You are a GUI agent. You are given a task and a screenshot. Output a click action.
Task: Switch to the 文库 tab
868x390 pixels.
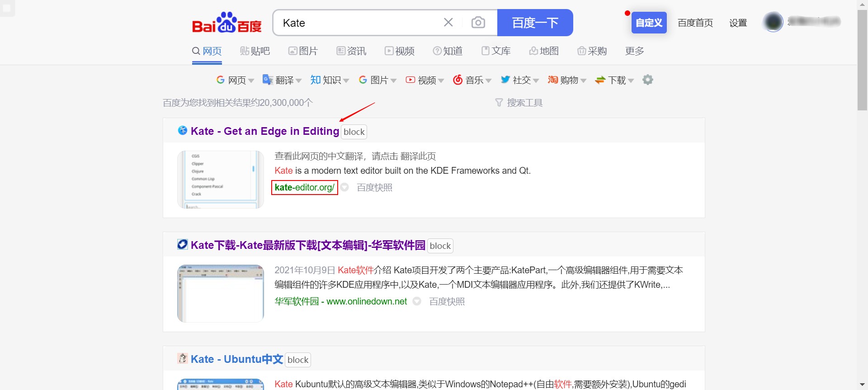point(496,51)
